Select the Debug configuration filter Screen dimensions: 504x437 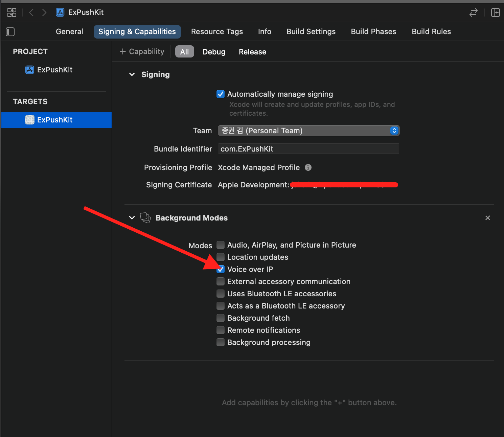[214, 52]
